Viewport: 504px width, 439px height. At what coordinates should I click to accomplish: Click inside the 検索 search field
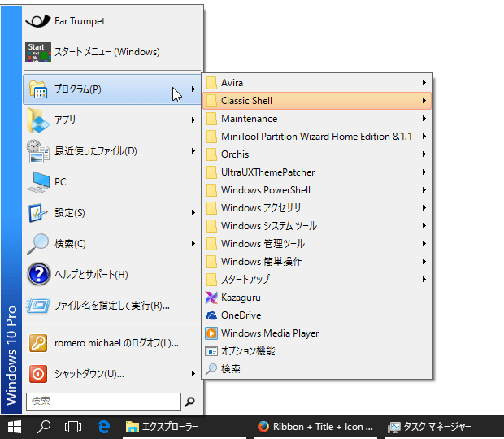point(103,401)
